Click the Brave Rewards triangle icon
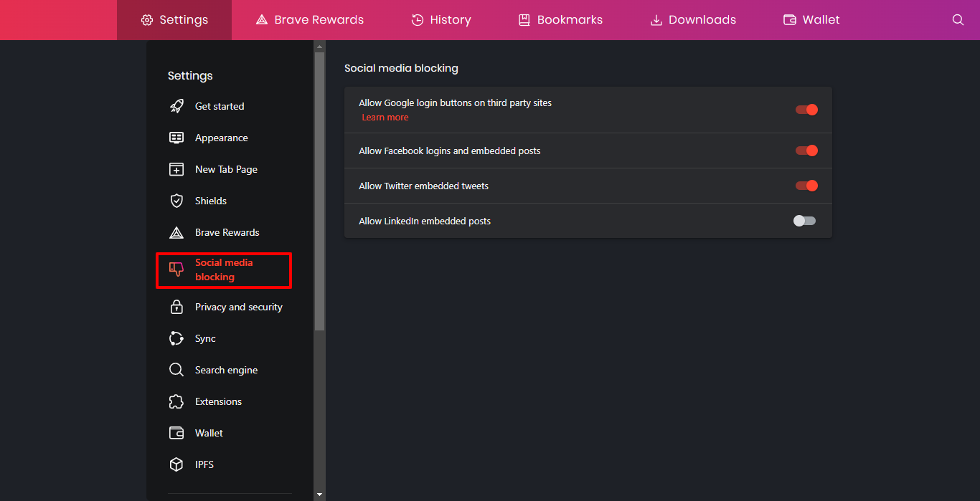This screenshot has width=980, height=501. [x=176, y=232]
